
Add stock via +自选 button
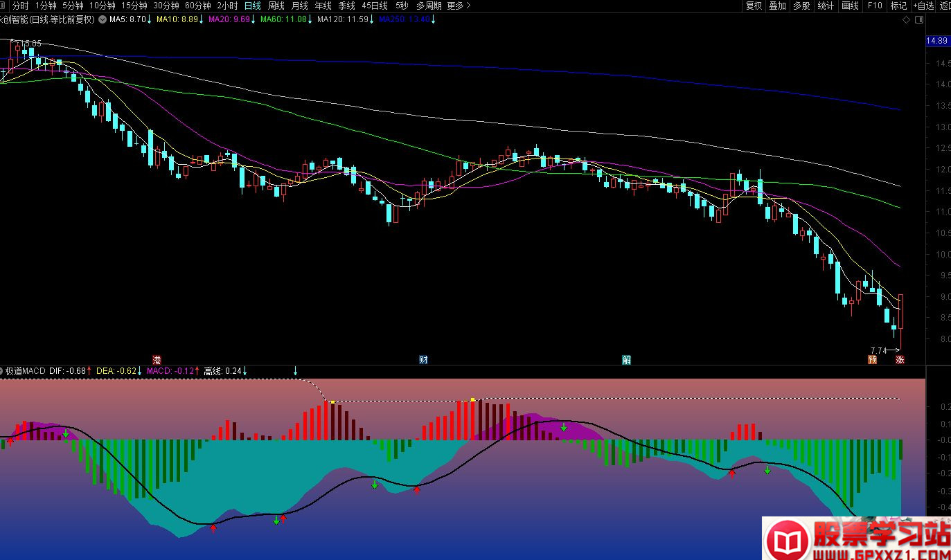tap(923, 6)
